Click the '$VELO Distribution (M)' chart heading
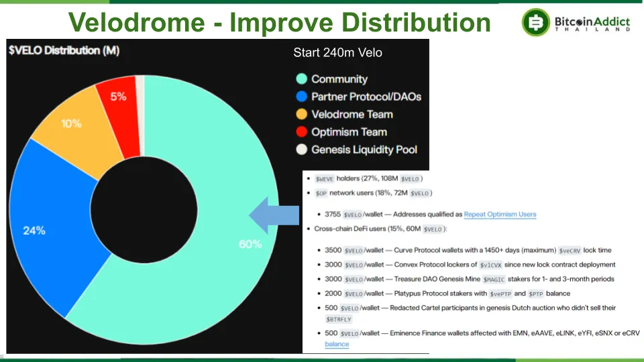 64,50
